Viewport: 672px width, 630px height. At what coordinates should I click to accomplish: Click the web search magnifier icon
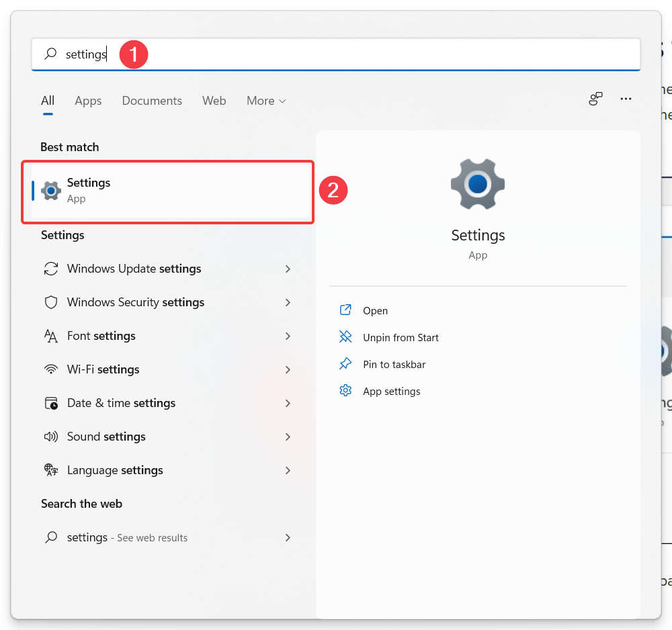tap(51, 537)
